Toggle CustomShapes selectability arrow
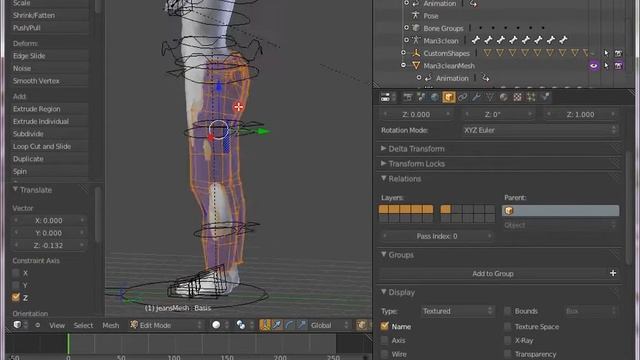The width and height of the screenshot is (640, 360). point(607,53)
